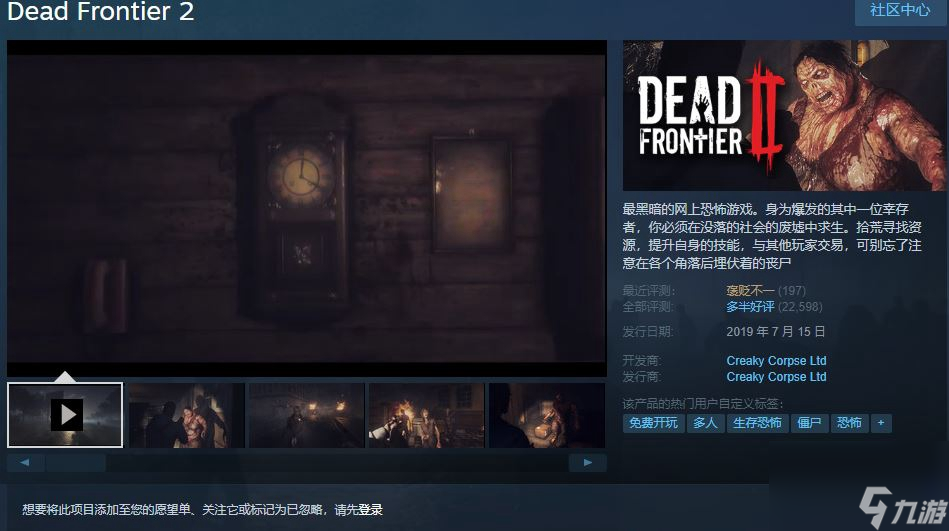Click the 登录 login link
The height and width of the screenshot is (531, 949).
tap(370, 510)
